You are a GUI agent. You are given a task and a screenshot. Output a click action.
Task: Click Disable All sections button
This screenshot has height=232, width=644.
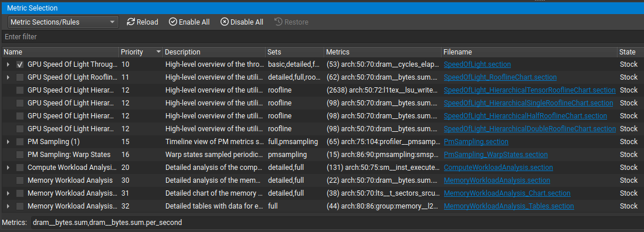click(242, 22)
